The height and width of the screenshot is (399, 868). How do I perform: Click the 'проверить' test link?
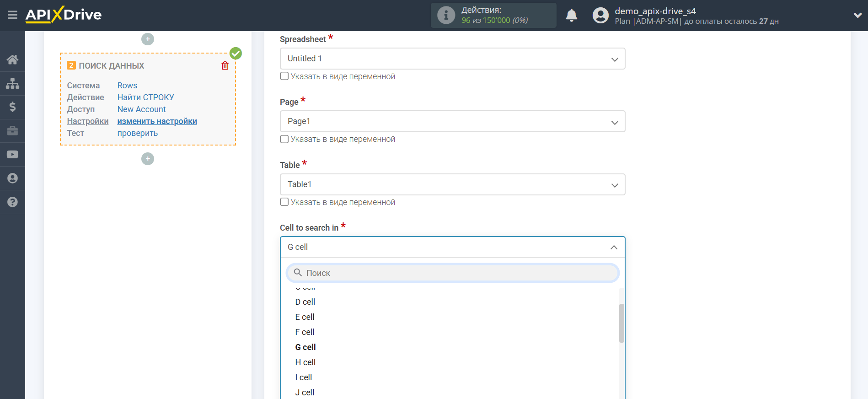[137, 133]
